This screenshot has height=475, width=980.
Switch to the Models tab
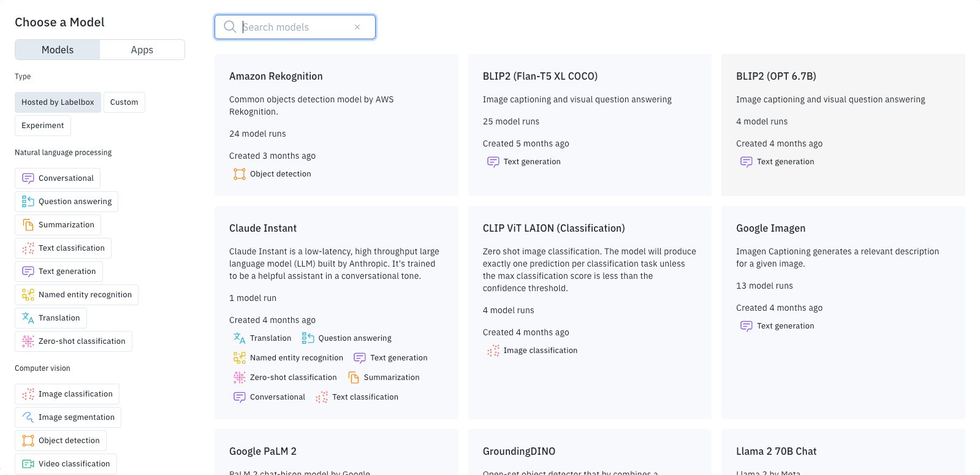tap(58, 50)
